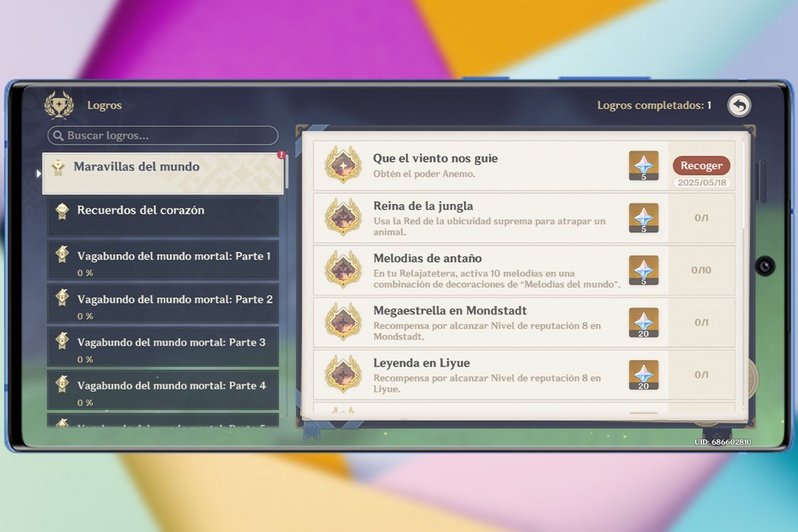Click the 0 % under Vagabundo Parte 3
Screen dimensions: 798x532
pyautogui.click(x=84, y=359)
